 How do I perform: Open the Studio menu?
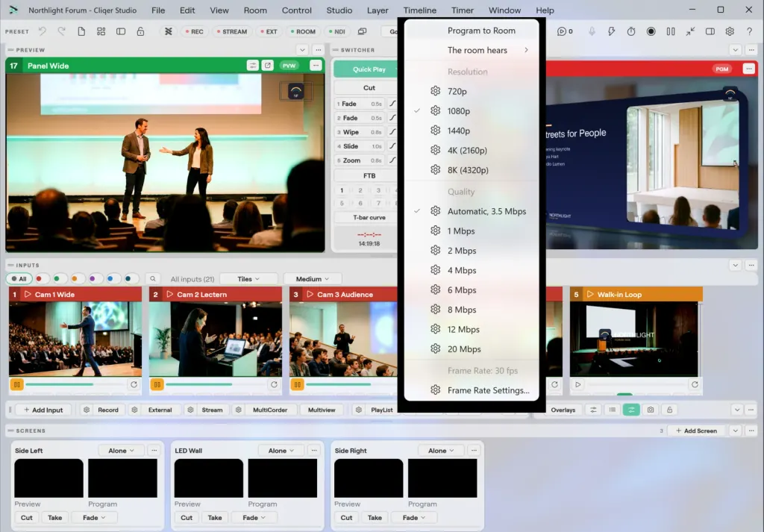click(339, 10)
